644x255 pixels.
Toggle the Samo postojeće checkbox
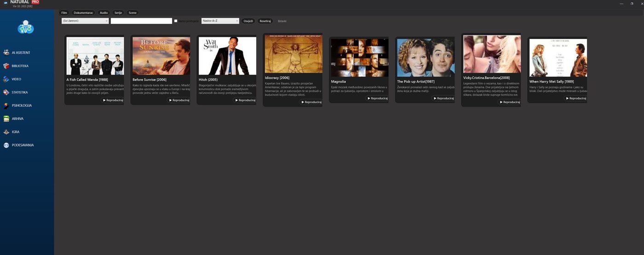point(176,21)
